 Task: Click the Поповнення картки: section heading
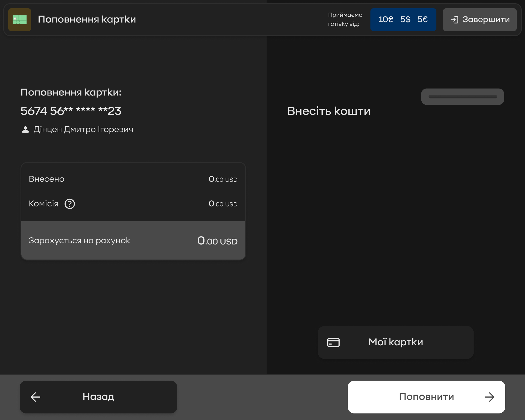click(71, 92)
